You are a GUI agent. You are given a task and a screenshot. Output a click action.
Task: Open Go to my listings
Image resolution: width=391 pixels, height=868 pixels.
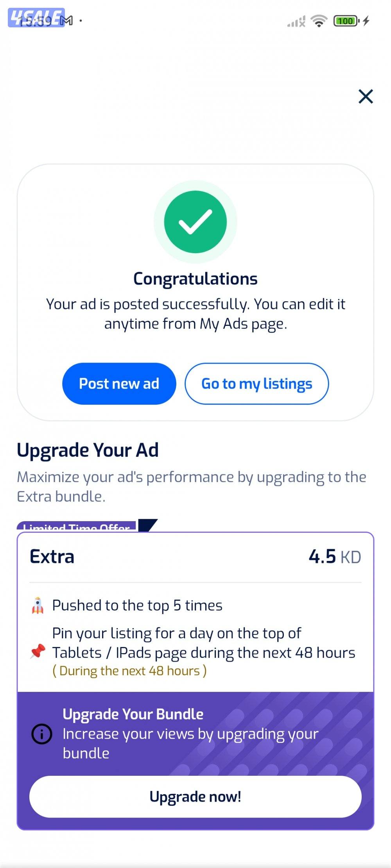click(x=256, y=384)
